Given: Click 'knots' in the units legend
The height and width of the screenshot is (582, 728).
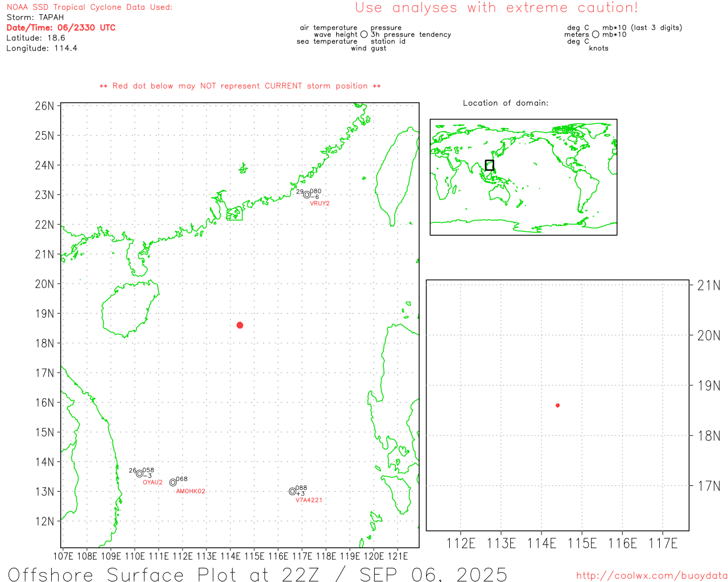Looking at the screenshot, I should [x=599, y=48].
